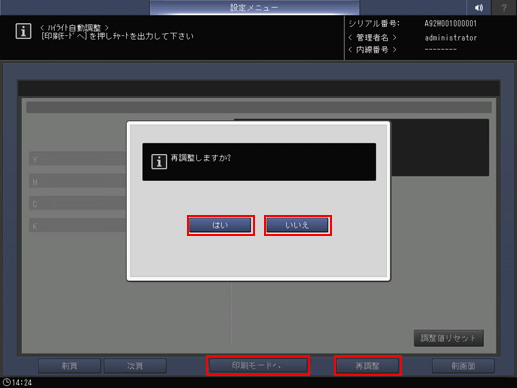Click 再調整しますか? dialog message
Screen dimensions: 517x388
[x=201, y=158]
